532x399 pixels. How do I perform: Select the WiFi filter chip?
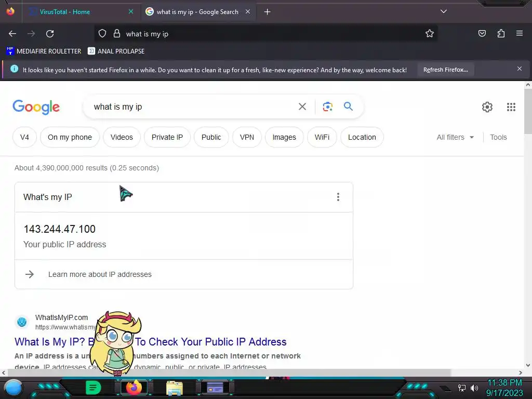click(x=322, y=137)
